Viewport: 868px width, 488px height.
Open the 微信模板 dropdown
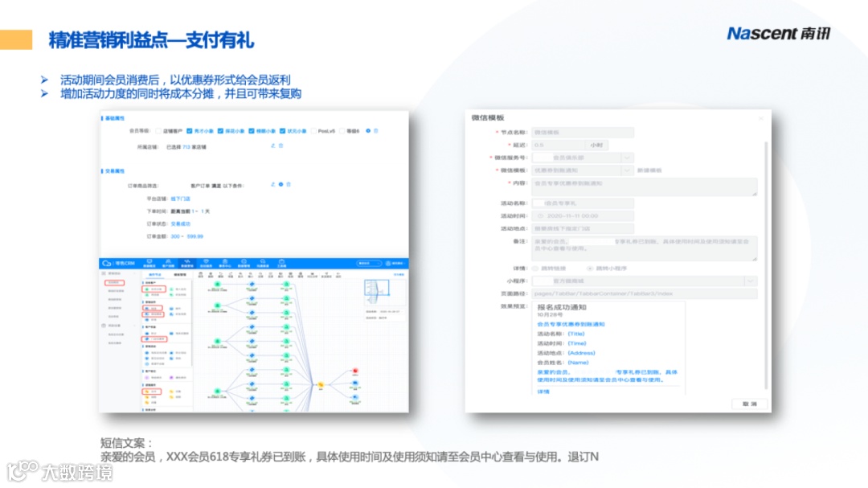(x=582, y=170)
